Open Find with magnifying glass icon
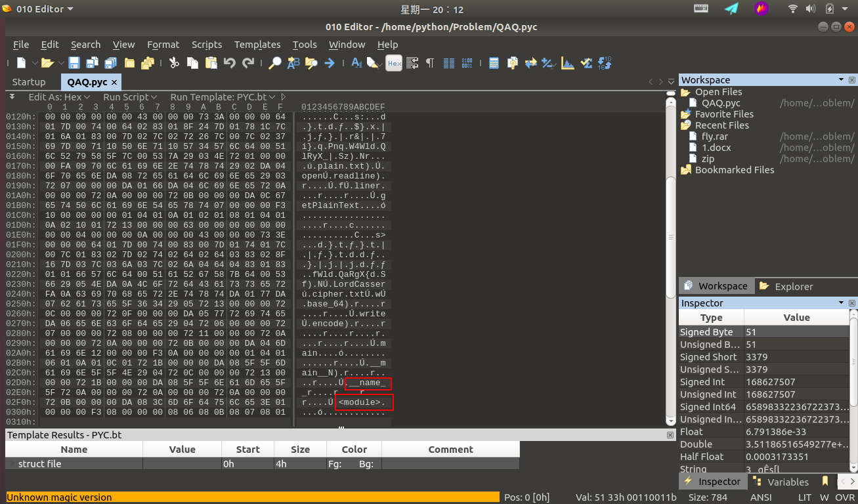The image size is (858, 504). click(x=275, y=63)
